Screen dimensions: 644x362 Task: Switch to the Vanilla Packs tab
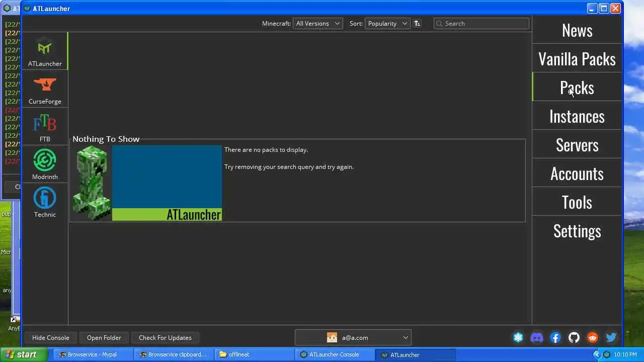tap(577, 59)
